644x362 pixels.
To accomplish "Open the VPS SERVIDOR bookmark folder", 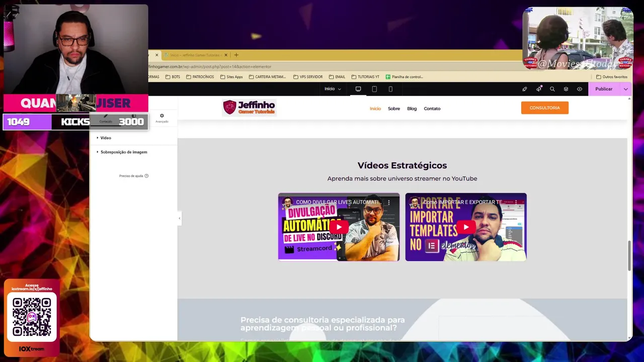I will (x=308, y=77).
